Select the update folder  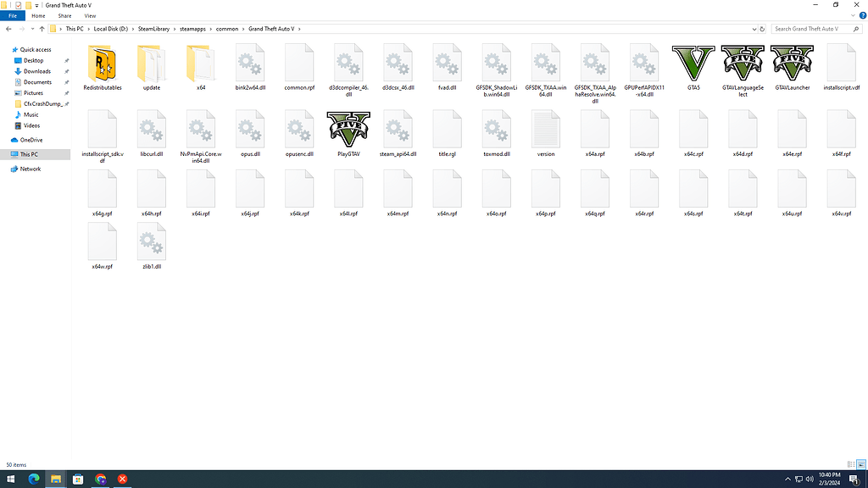[x=152, y=68]
